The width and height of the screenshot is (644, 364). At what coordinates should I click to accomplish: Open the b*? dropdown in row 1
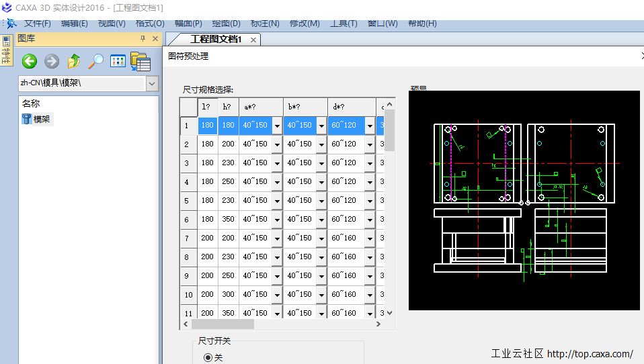point(321,126)
